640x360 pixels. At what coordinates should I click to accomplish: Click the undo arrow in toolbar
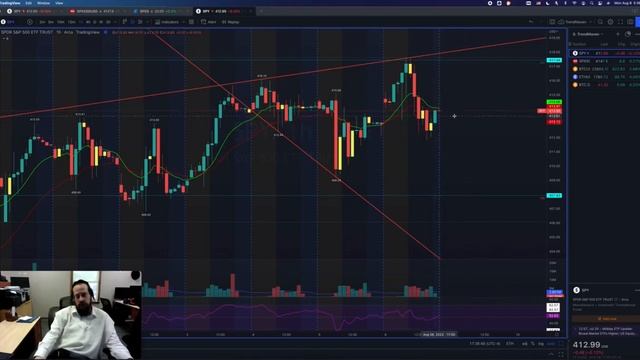click(x=531, y=22)
